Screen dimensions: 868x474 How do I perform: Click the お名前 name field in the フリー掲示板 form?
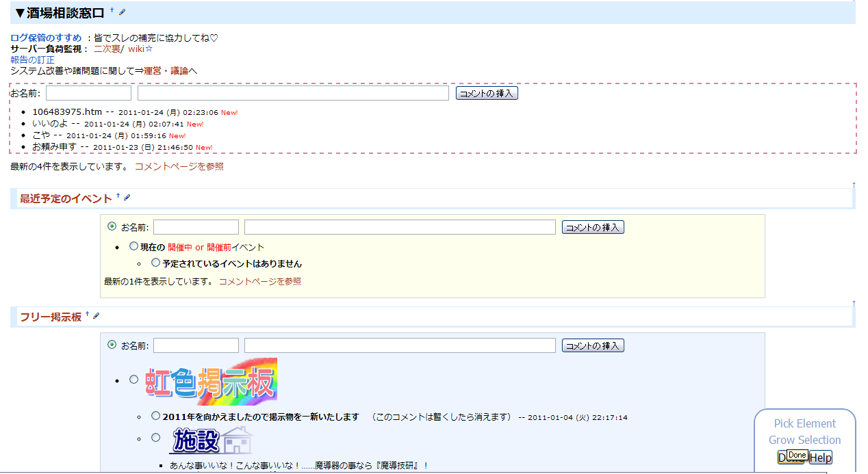196,345
